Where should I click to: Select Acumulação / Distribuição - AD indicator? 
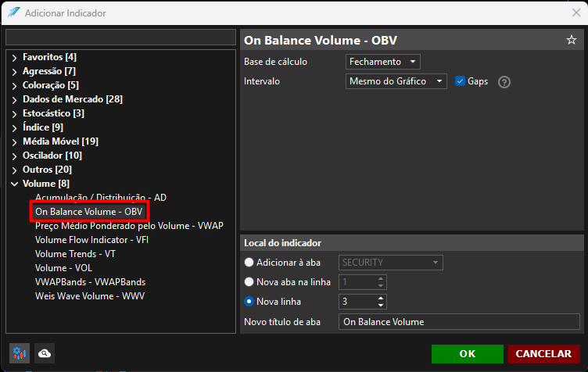click(x=101, y=198)
